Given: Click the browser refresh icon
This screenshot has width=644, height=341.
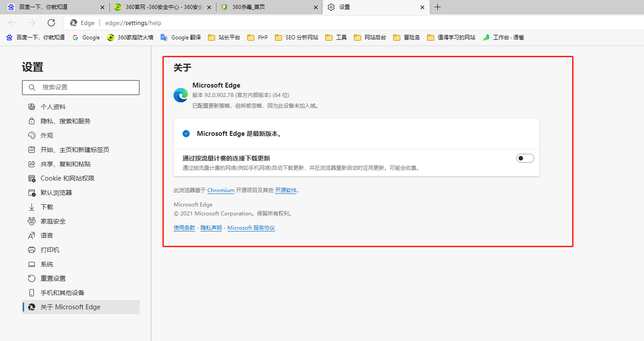Looking at the screenshot, I should coord(51,23).
